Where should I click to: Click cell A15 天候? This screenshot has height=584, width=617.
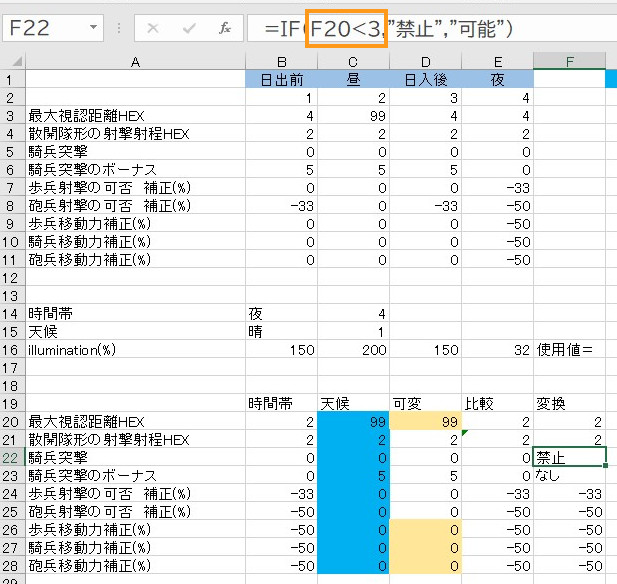click(135, 332)
